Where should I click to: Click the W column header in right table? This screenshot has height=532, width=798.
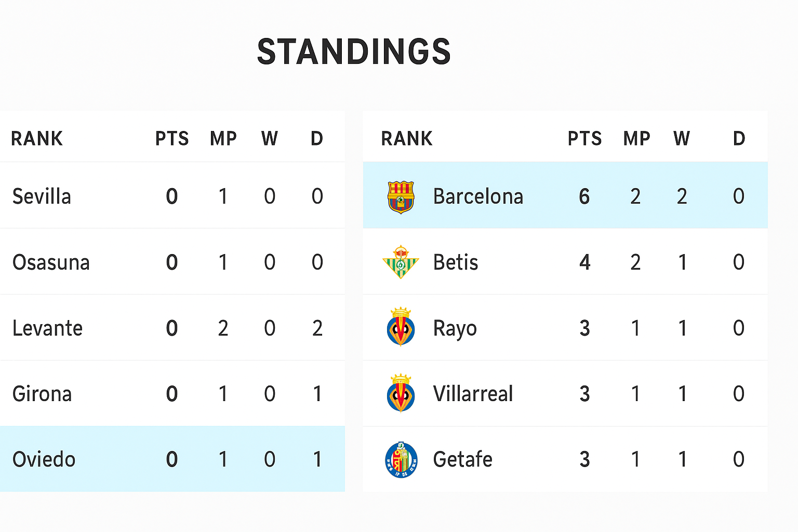[682, 139]
